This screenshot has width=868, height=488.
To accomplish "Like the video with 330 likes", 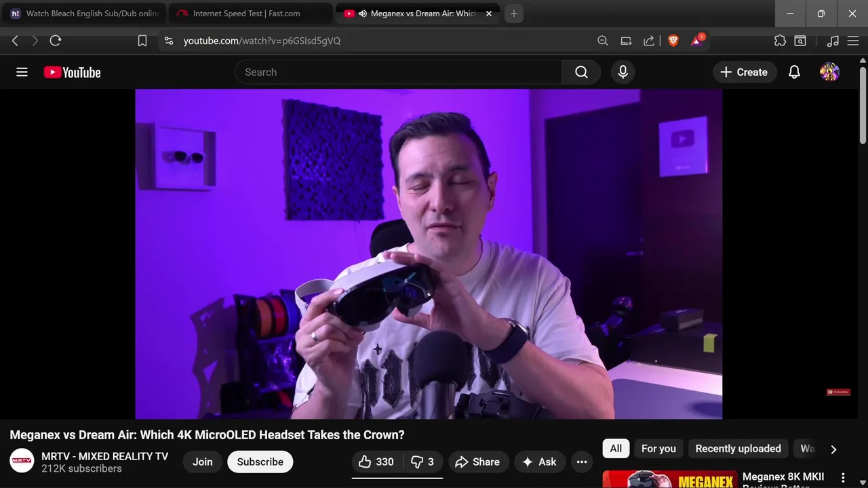I will point(376,462).
